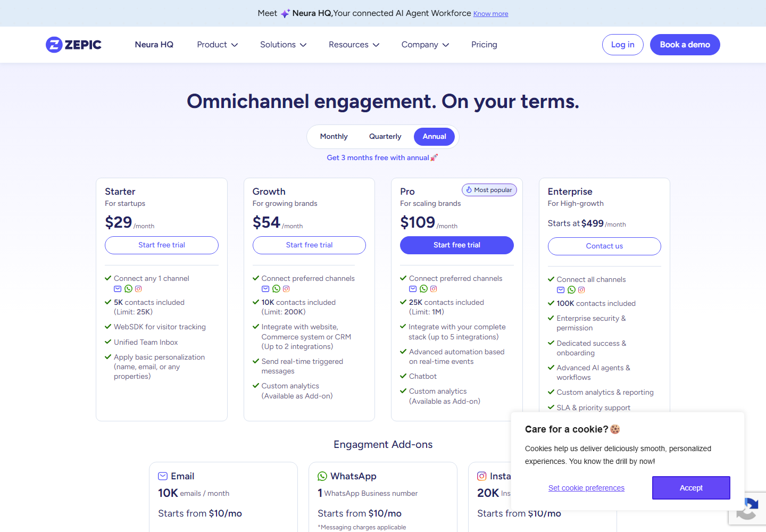Screen dimensions: 766x532
Task: Click the Instagram icon in the Pro plan
Action: [x=434, y=289]
